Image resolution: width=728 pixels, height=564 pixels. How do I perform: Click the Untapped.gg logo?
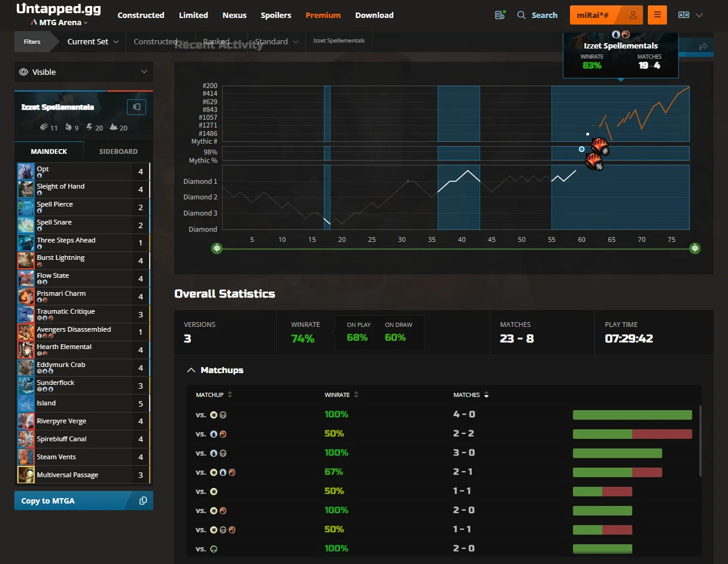point(58,9)
